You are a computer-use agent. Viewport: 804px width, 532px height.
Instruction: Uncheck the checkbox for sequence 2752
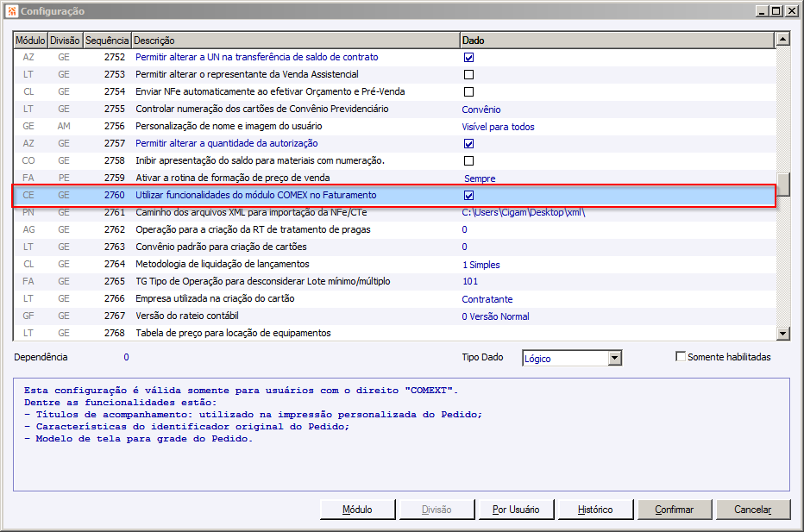(x=468, y=58)
